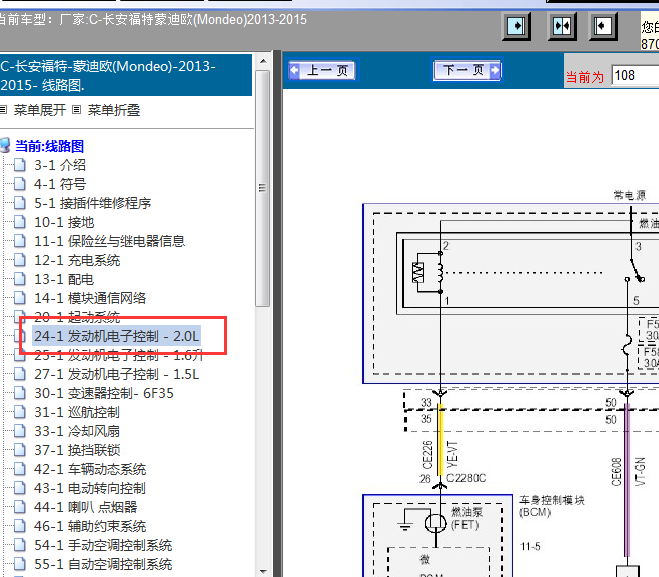Open 55-1 自动空调控制系统
Viewport: 659px width, 577px height.
point(103,564)
